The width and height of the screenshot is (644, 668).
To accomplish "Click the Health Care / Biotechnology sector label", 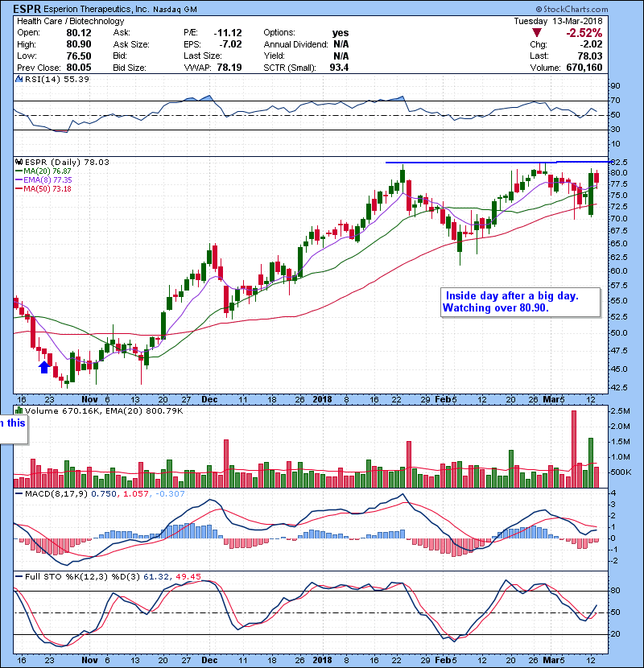I will [71, 21].
